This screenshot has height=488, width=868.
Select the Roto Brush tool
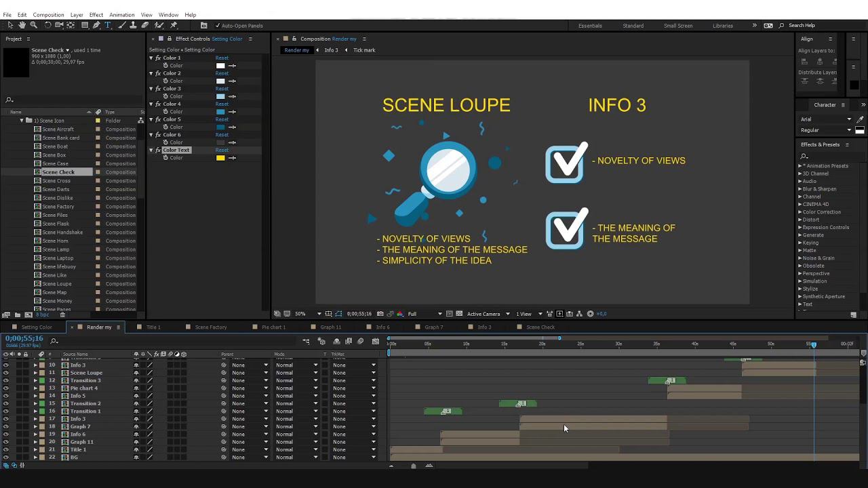[x=159, y=25]
